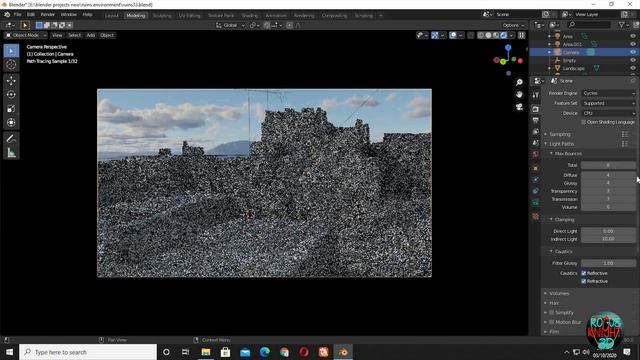Screen dimensions: 640x360
Task: Select the Rotate tool
Action: tap(11, 94)
